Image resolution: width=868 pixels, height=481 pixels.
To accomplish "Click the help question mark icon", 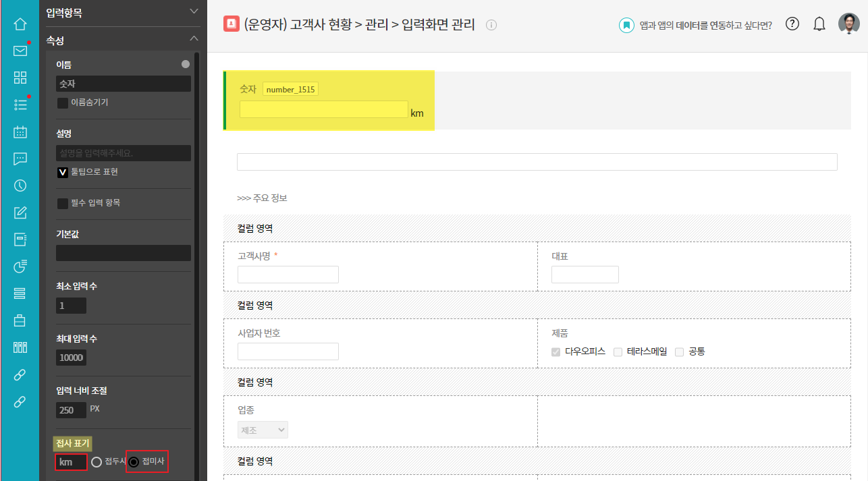I will [x=793, y=24].
